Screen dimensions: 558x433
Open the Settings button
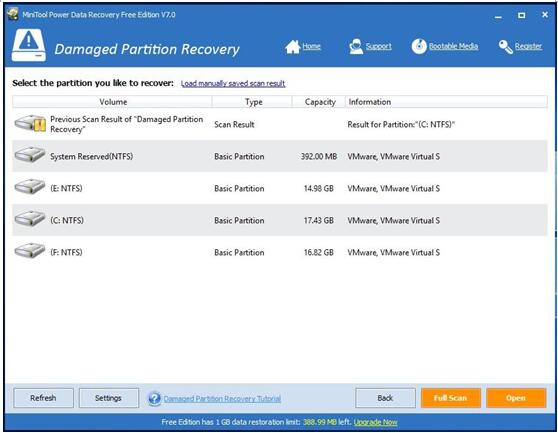pos(109,398)
